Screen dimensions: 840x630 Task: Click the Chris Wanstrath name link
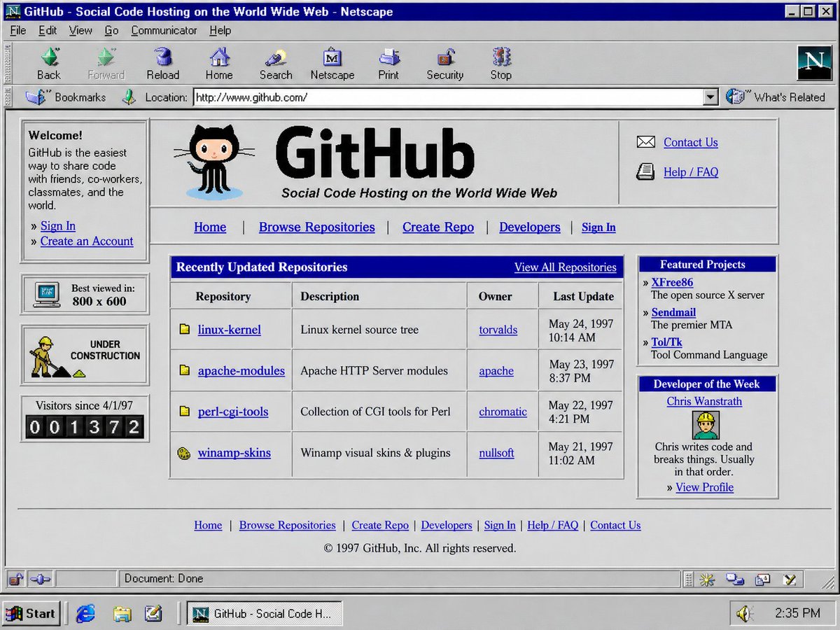coord(704,401)
